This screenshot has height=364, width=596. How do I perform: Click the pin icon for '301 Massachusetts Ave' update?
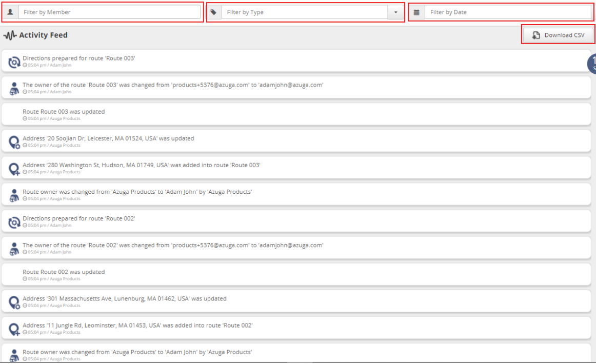14,302
